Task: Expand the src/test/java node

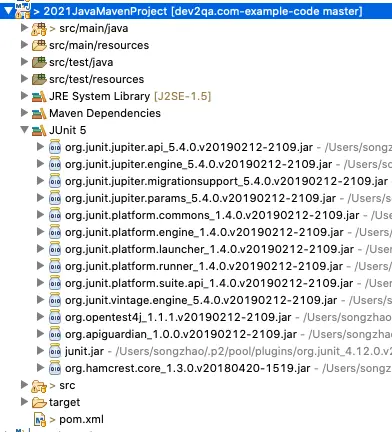Action: tap(24, 62)
